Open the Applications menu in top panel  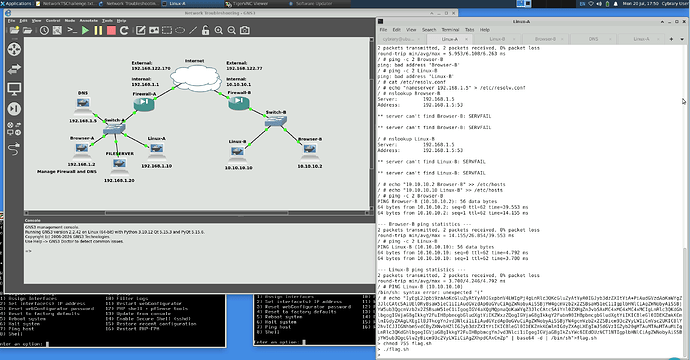(x=16, y=4)
